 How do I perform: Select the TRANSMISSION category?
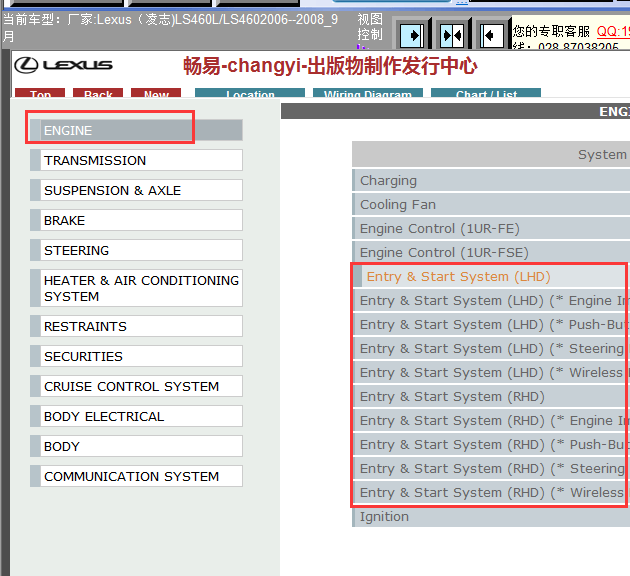[136, 160]
